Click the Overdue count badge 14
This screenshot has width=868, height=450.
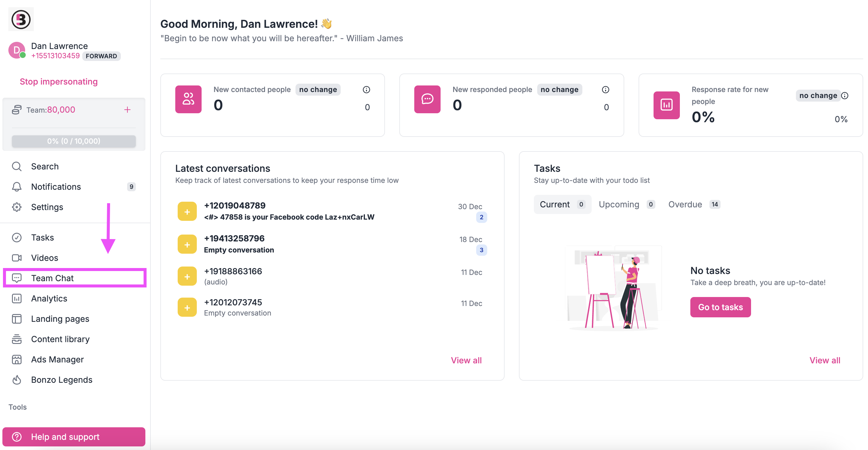[715, 204]
